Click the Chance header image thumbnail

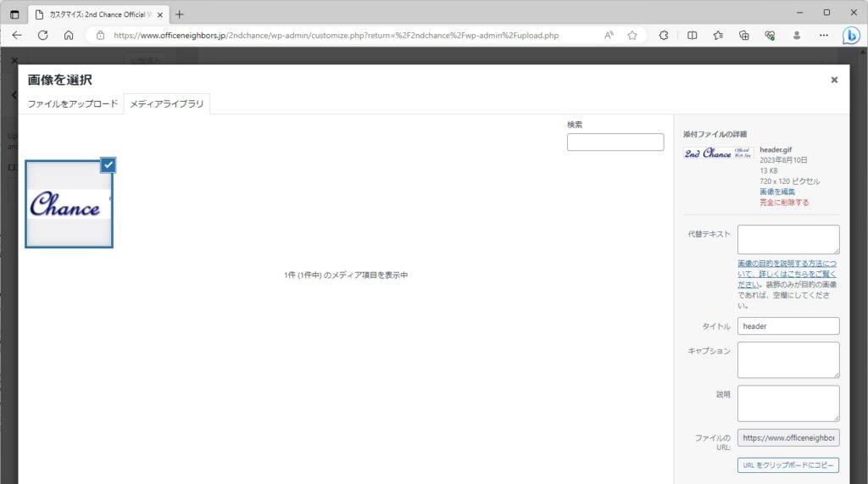[x=68, y=205]
